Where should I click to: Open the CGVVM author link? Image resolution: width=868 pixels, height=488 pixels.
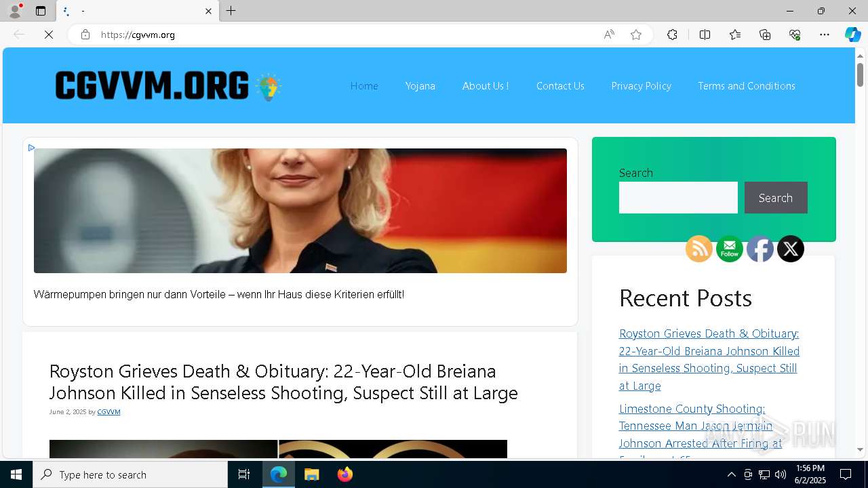[108, 412]
